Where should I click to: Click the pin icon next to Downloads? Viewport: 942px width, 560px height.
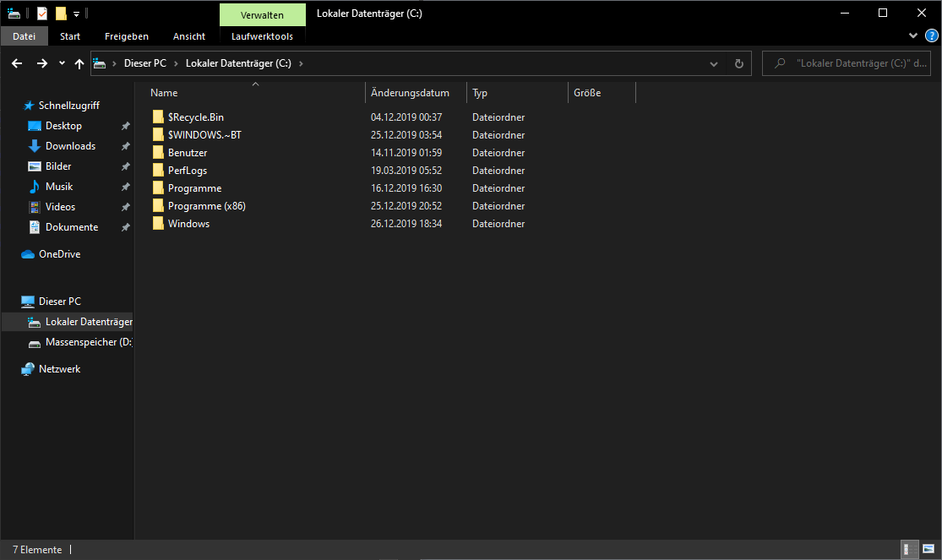126,146
